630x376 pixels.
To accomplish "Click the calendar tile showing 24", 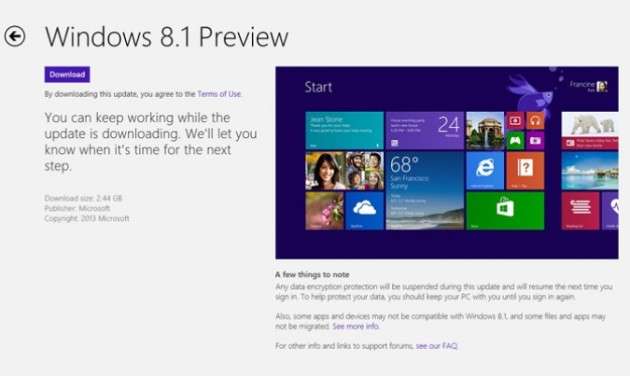I will [425, 131].
